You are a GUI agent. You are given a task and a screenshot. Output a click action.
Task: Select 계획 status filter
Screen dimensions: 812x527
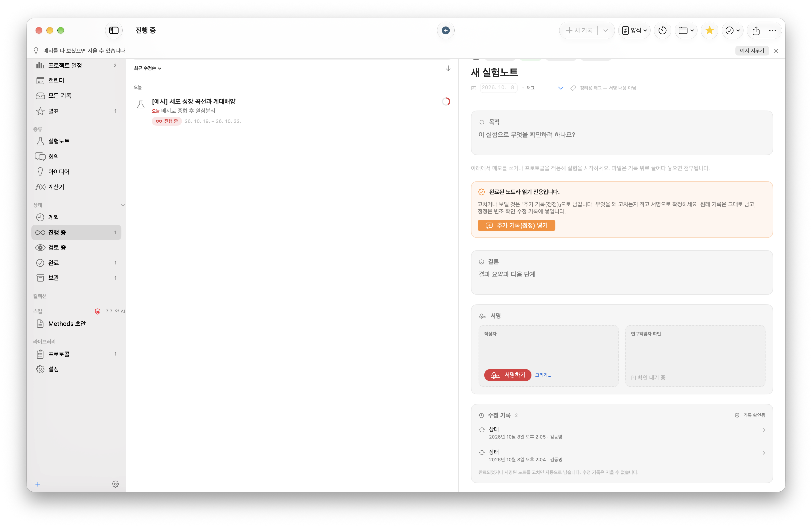[76, 217]
